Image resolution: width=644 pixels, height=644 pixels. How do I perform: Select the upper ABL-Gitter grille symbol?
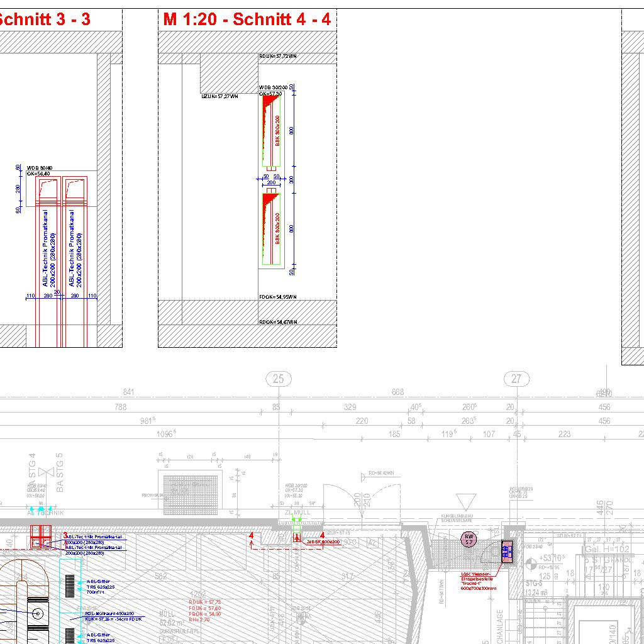point(70,586)
